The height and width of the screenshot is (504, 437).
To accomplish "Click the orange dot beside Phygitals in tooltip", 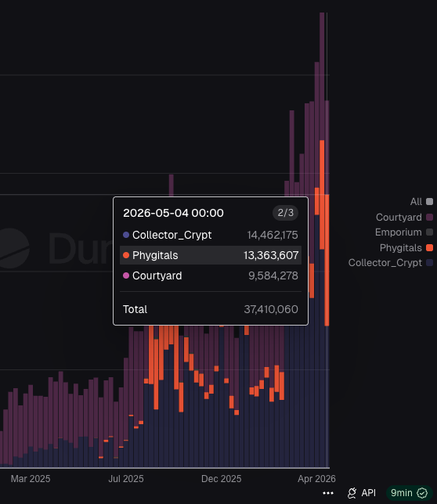I will pyautogui.click(x=126, y=255).
